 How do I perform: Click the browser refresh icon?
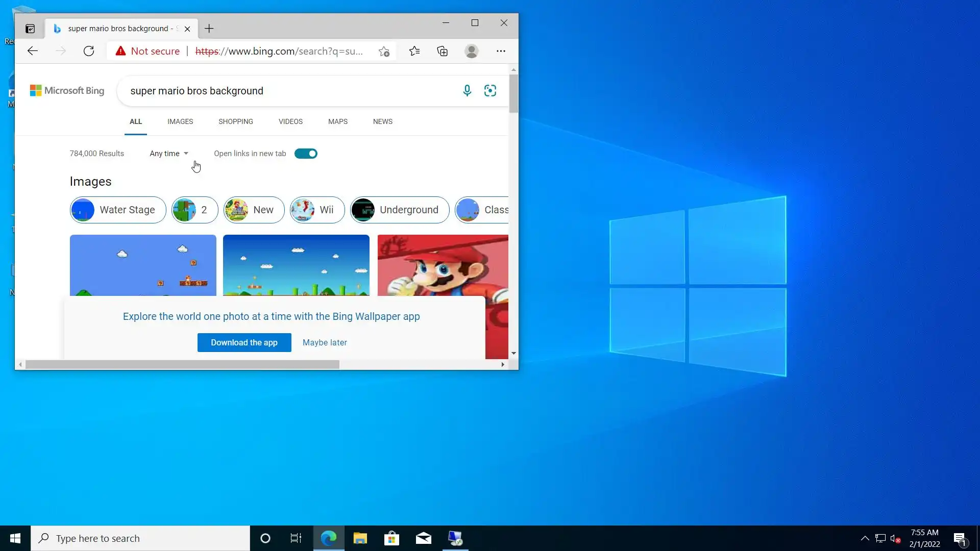click(x=89, y=51)
